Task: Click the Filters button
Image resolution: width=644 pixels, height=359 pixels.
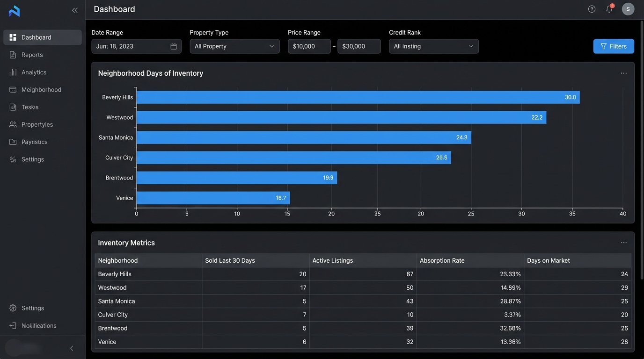Action: [x=614, y=46]
